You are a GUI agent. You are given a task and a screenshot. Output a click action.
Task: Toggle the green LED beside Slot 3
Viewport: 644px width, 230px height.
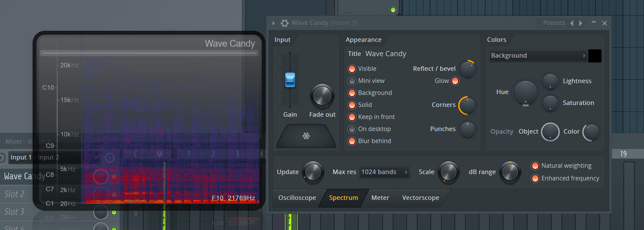point(114,213)
